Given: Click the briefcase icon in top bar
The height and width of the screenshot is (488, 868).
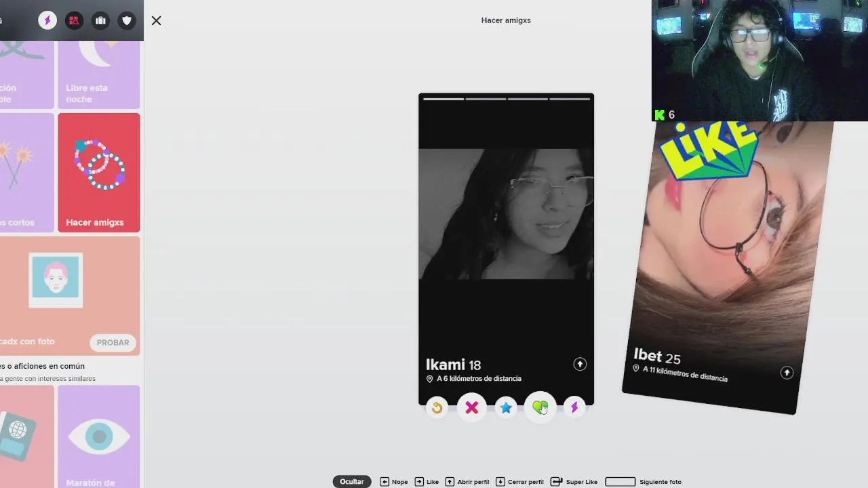Looking at the screenshot, I should (x=100, y=20).
